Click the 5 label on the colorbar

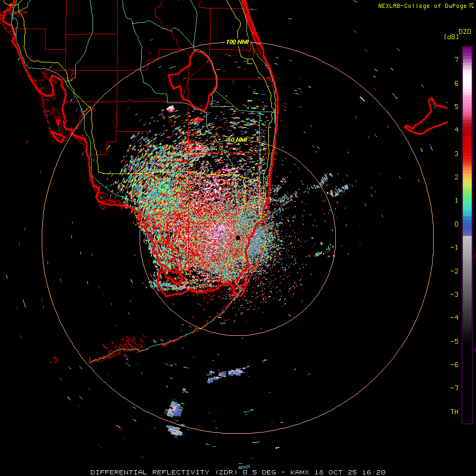pyautogui.click(x=456, y=106)
